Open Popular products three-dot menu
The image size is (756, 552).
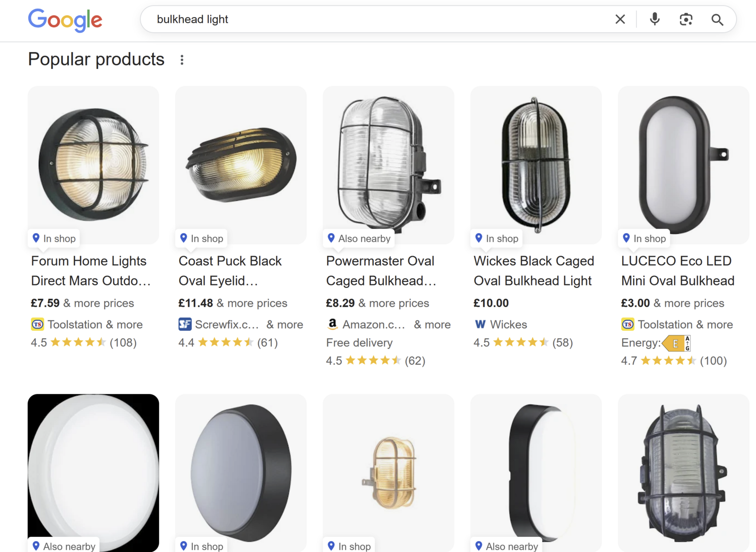[x=182, y=60]
